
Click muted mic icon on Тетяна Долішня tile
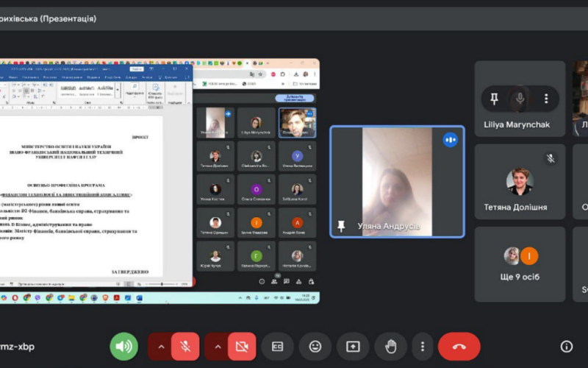551,158
